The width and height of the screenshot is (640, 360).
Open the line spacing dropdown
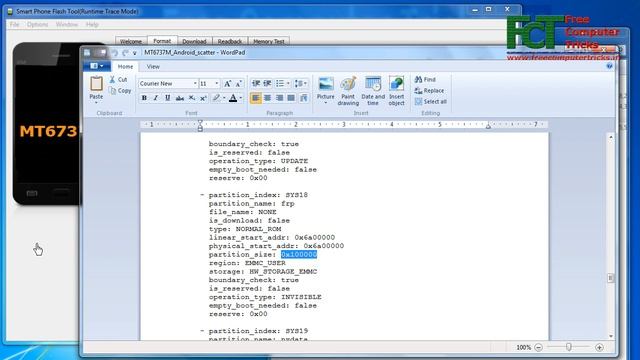[301, 83]
